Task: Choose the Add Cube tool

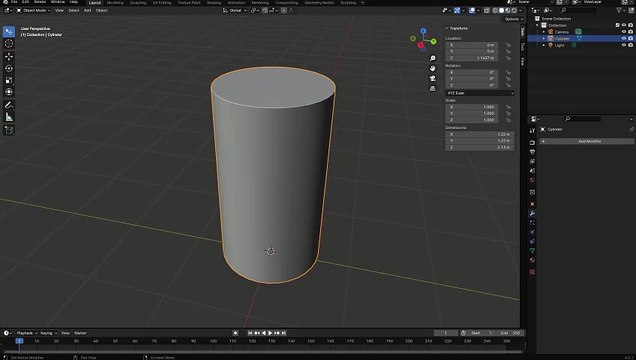Action: tap(9, 130)
